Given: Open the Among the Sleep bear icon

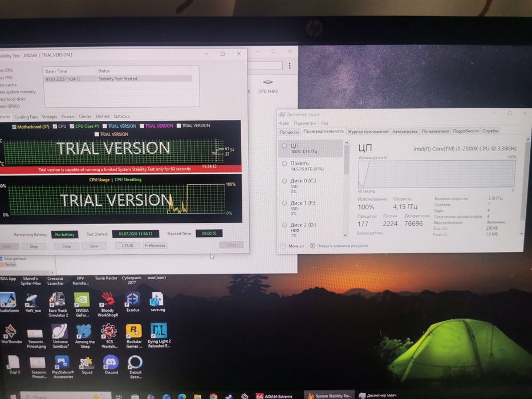Looking at the screenshot, I should pyautogui.click(x=84, y=336).
